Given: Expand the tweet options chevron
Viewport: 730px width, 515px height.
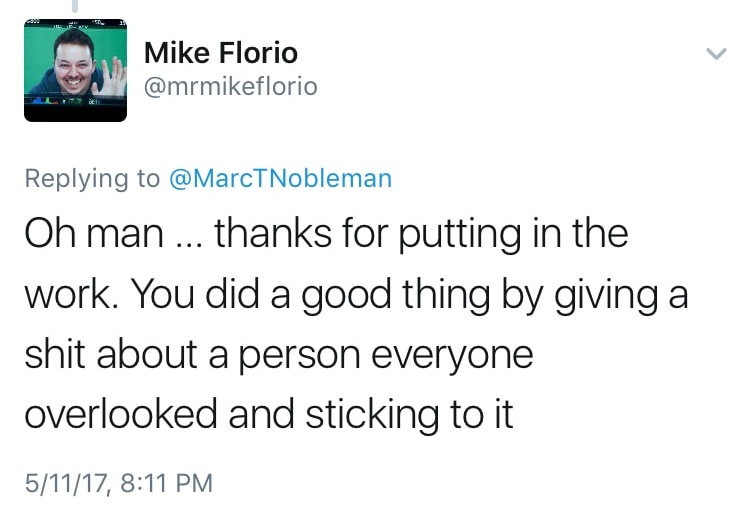Looking at the screenshot, I should click(x=716, y=53).
